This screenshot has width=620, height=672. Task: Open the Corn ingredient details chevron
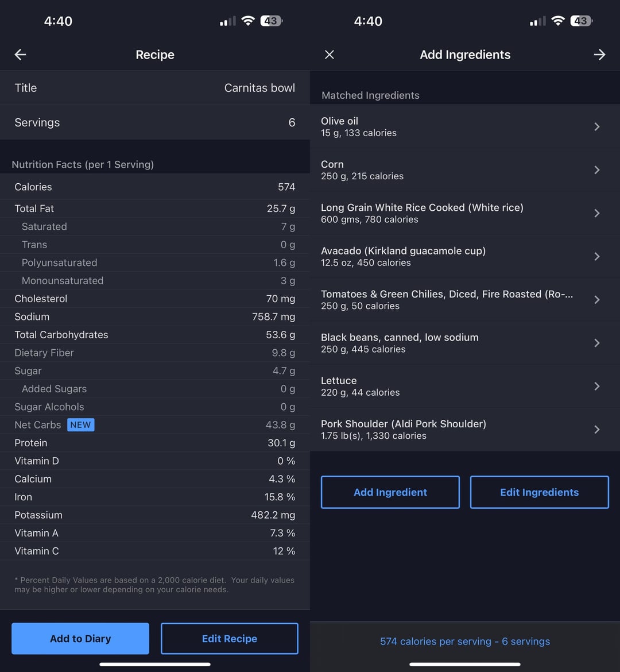[x=597, y=170]
